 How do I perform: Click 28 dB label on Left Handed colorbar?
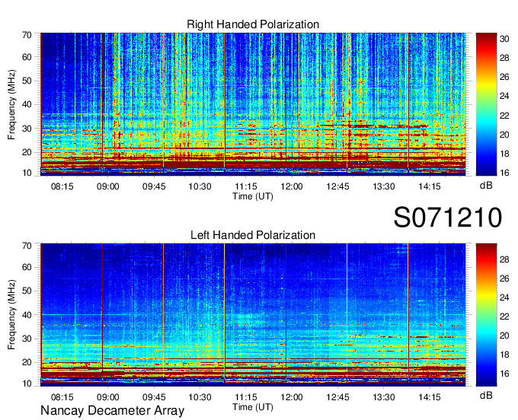point(504,259)
